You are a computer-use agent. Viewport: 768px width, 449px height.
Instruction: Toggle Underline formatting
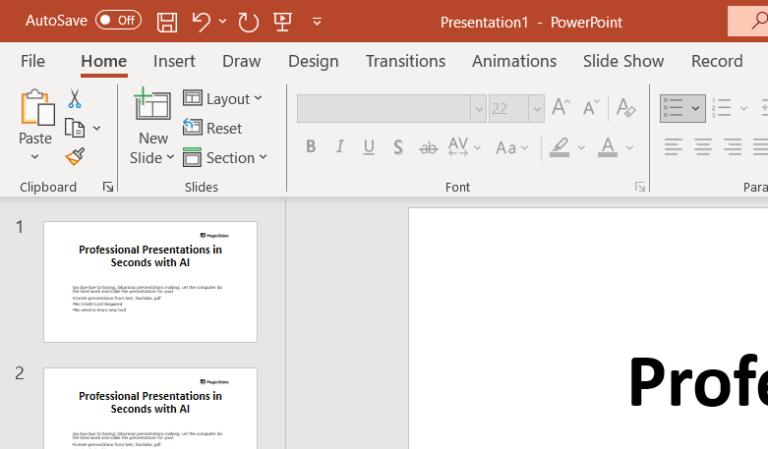(x=369, y=146)
